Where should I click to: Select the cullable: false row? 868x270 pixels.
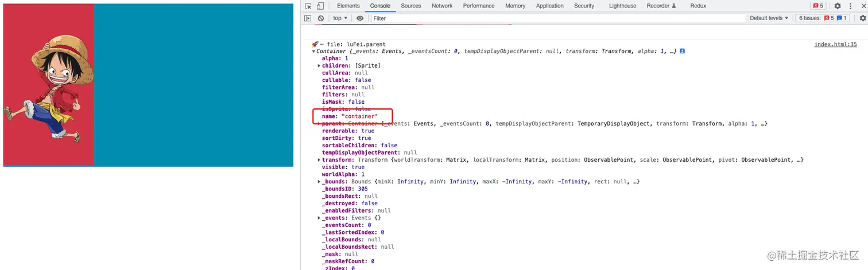pos(347,80)
